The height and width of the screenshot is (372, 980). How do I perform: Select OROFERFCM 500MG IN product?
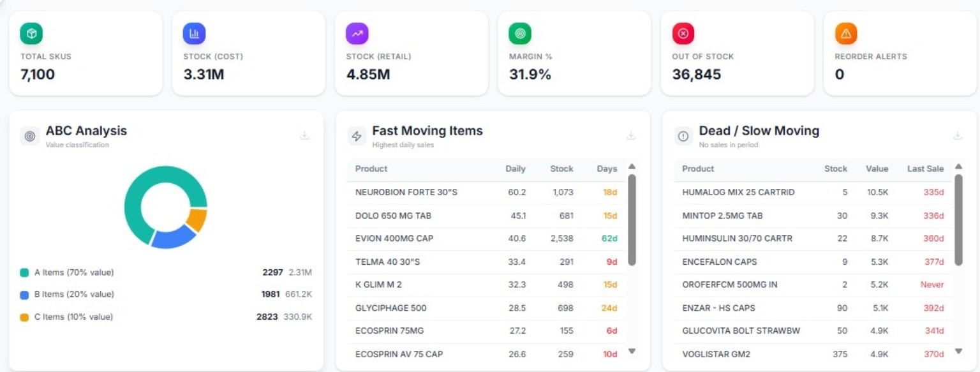(x=729, y=285)
